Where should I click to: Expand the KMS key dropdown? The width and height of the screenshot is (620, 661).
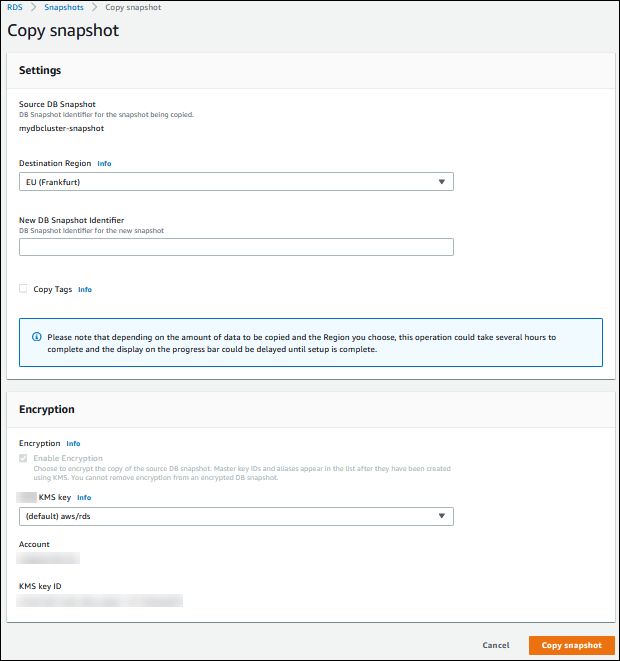[236, 516]
